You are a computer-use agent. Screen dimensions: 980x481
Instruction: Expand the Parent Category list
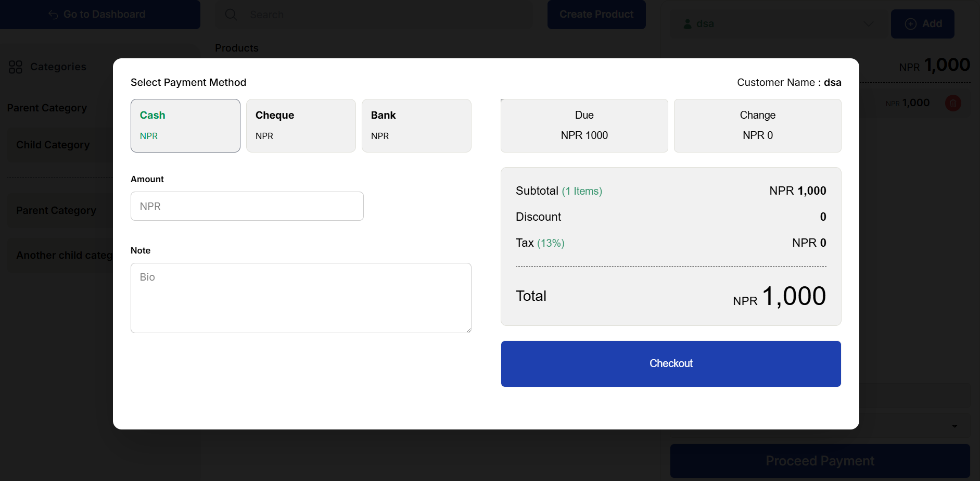click(x=56, y=210)
